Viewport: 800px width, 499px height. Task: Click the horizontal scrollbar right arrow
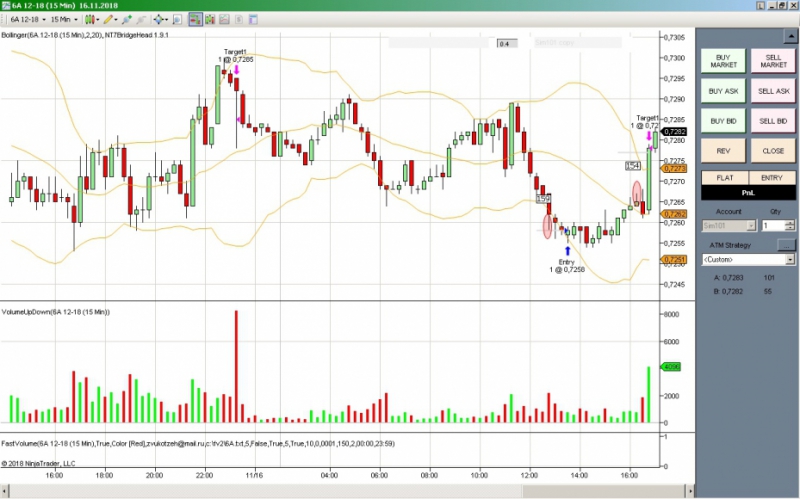pyautogui.click(x=690, y=491)
